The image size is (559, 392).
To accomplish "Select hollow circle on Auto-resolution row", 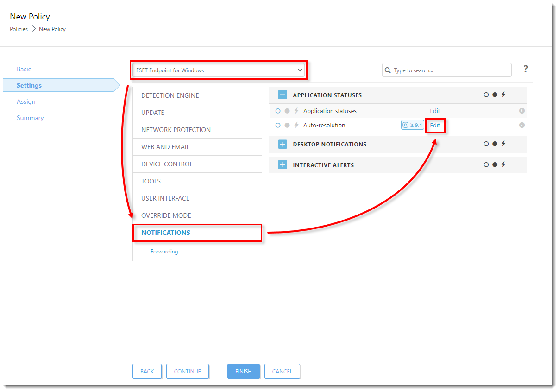I will [278, 126].
